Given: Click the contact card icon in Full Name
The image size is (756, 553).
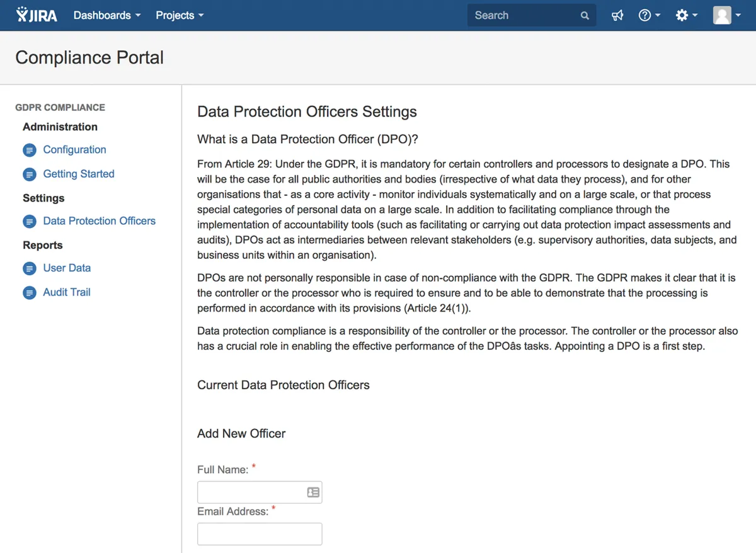Looking at the screenshot, I should (313, 493).
